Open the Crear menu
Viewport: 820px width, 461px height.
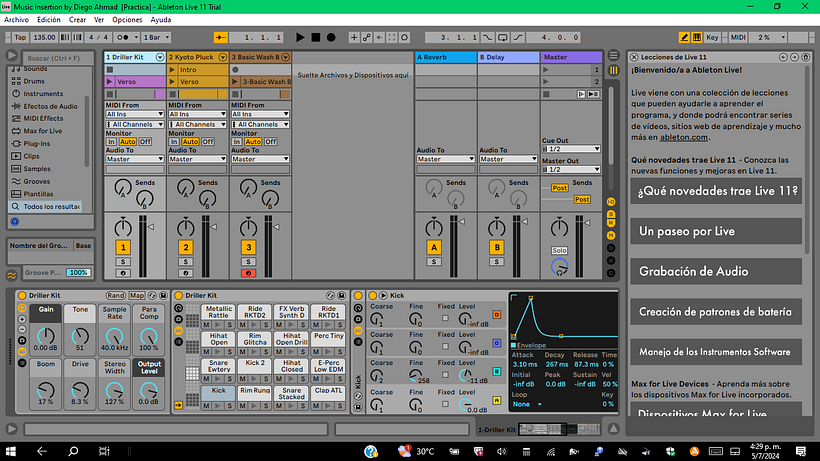tap(77, 19)
